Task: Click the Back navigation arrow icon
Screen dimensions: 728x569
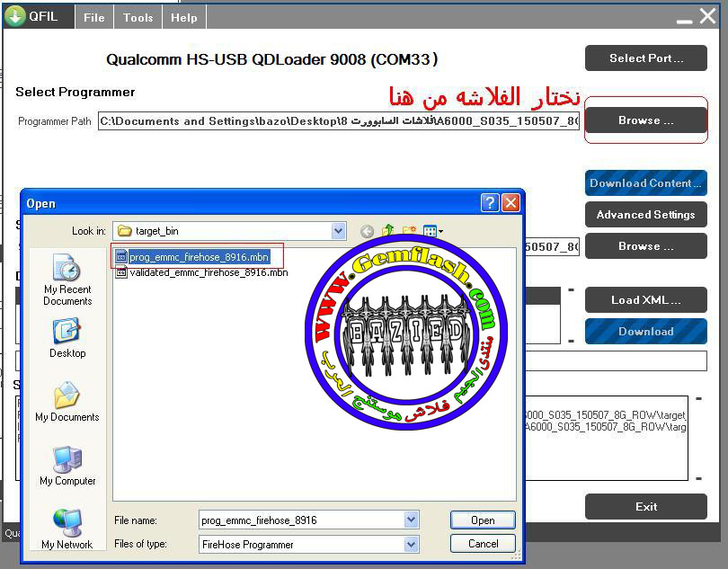Action: (x=367, y=231)
